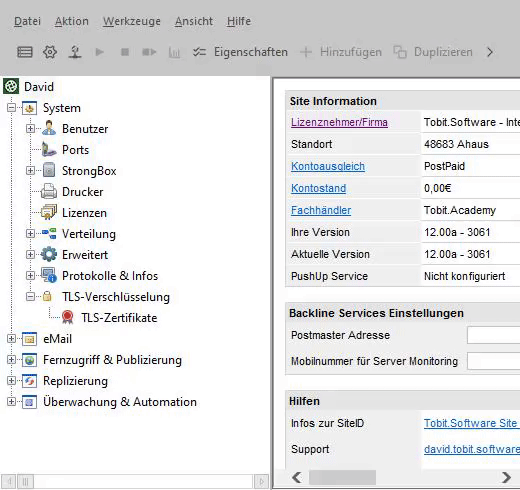The height and width of the screenshot is (490, 520).
Task: Click the Verteilung distribution icon
Action: click(49, 233)
